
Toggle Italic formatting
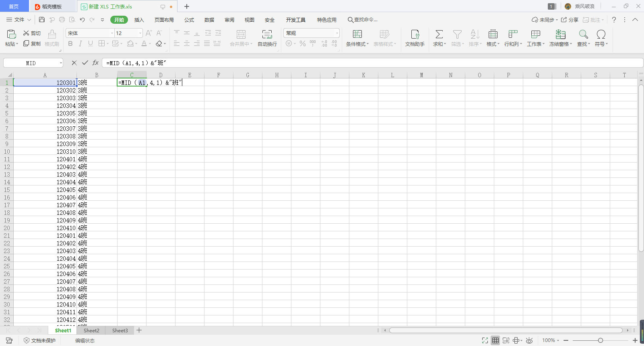80,43
